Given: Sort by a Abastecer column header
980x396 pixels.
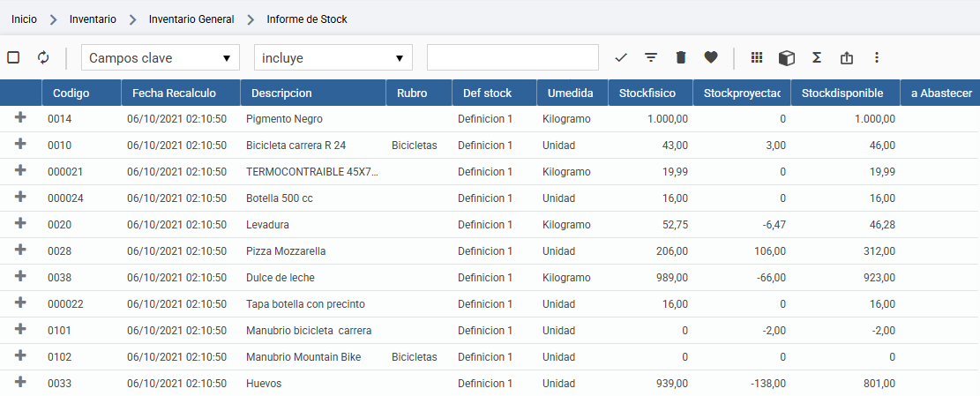Looking at the screenshot, I should click(940, 93).
